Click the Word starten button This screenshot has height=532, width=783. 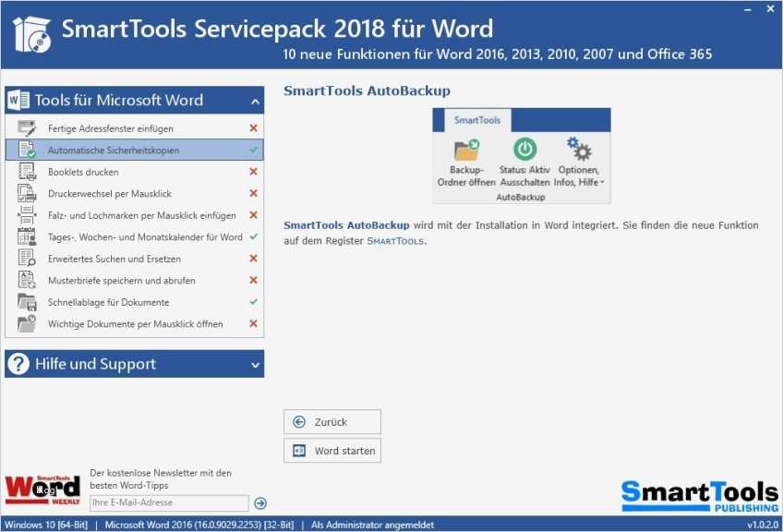(x=332, y=451)
